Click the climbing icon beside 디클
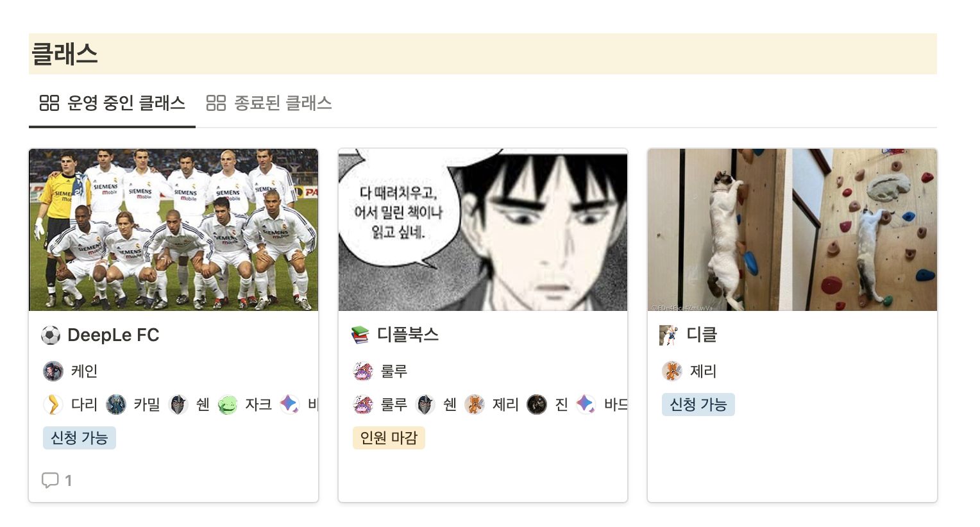Screen dimensions: 980x527 click(x=669, y=335)
